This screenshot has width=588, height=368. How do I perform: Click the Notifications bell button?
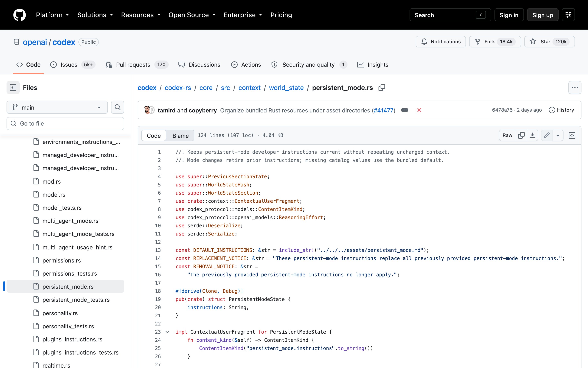pos(441,42)
